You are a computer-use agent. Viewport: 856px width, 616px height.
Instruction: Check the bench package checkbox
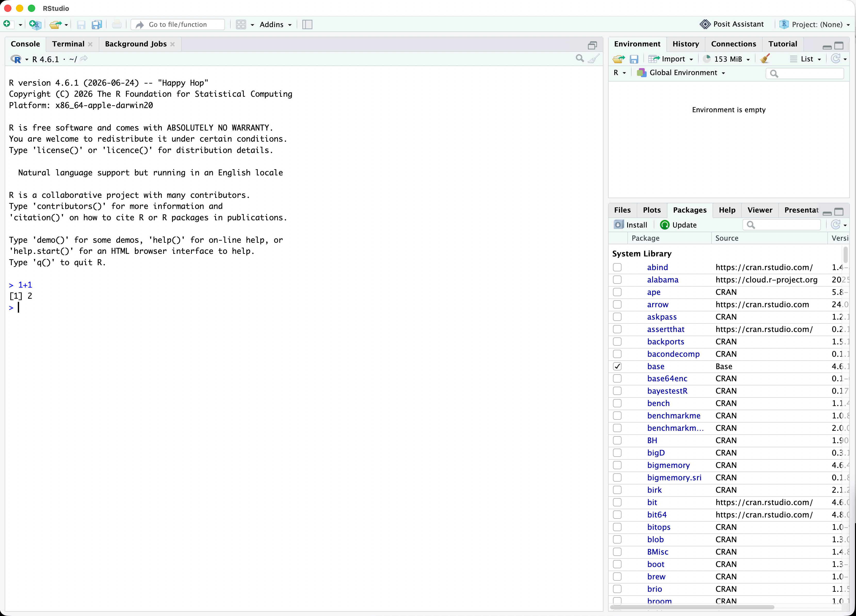coord(617,403)
